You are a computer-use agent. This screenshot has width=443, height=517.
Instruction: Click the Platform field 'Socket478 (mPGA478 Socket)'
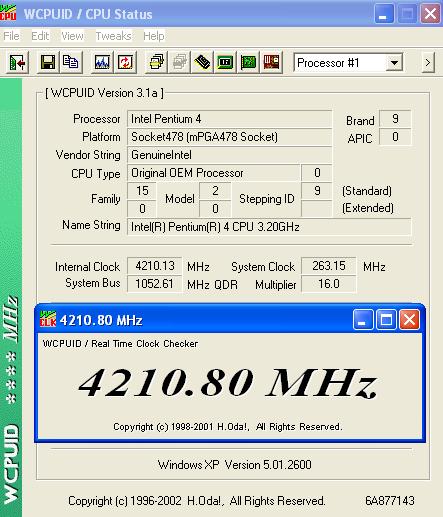229,137
